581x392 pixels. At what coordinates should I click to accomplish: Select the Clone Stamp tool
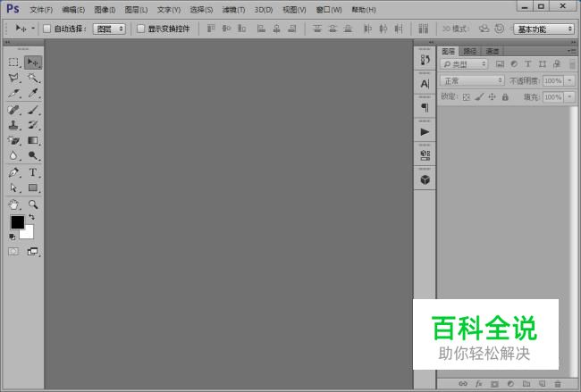click(x=13, y=125)
